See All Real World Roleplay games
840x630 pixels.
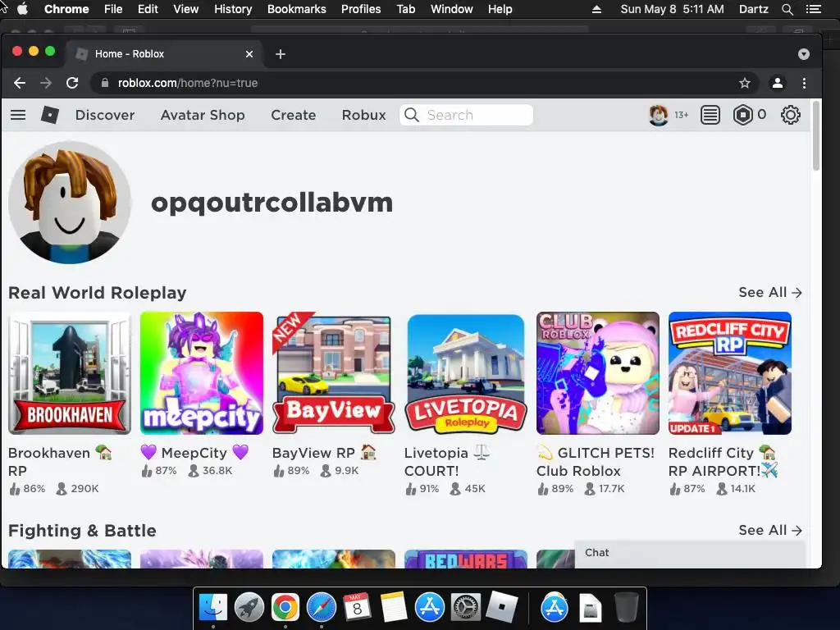(x=769, y=293)
